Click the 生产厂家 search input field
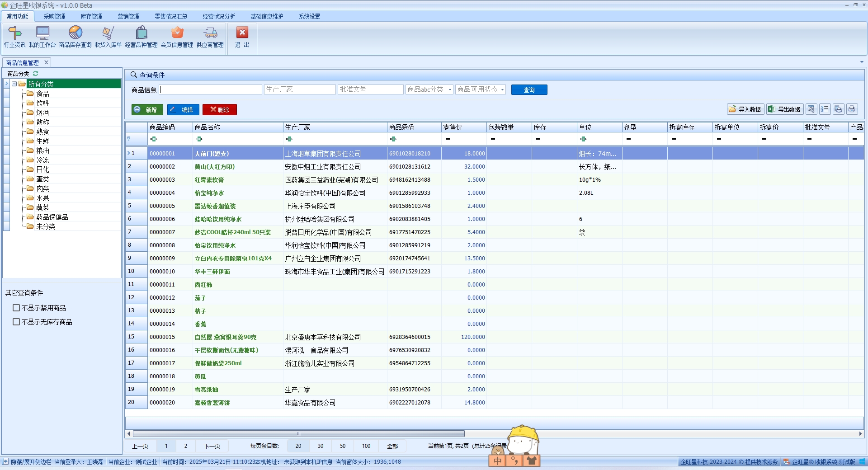The image size is (868, 470). 299,90
